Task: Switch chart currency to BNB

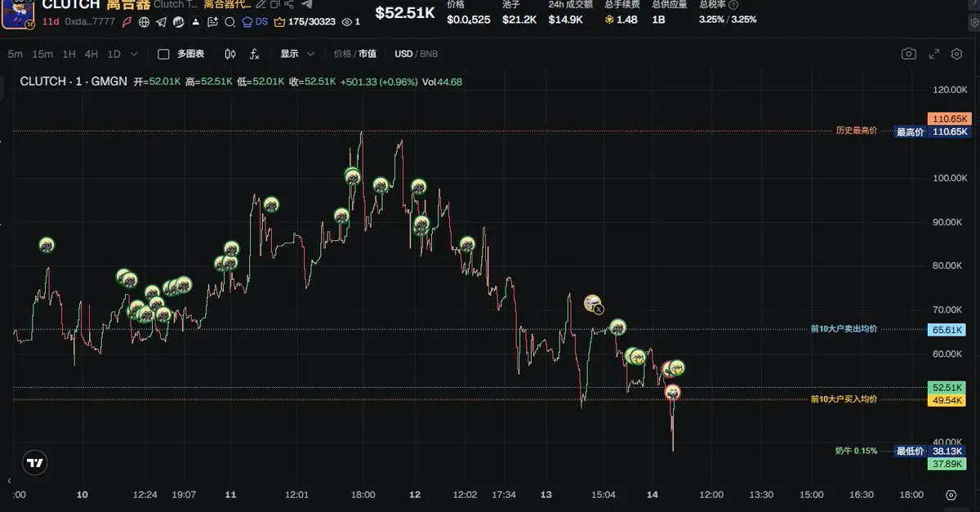Action: (x=428, y=54)
